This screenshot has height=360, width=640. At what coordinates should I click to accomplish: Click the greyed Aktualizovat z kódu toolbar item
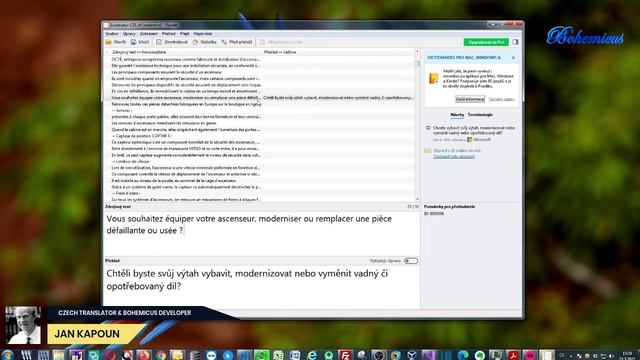coord(281,42)
